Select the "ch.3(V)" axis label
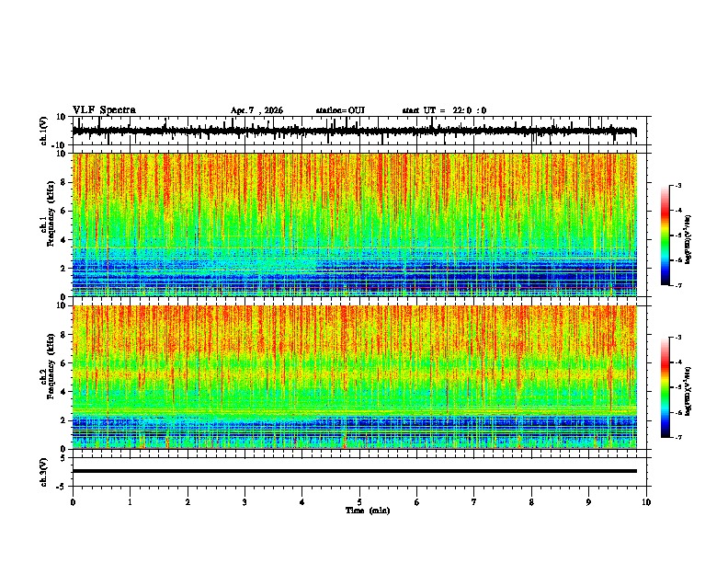This screenshot has height=563, width=728. (44, 472)
